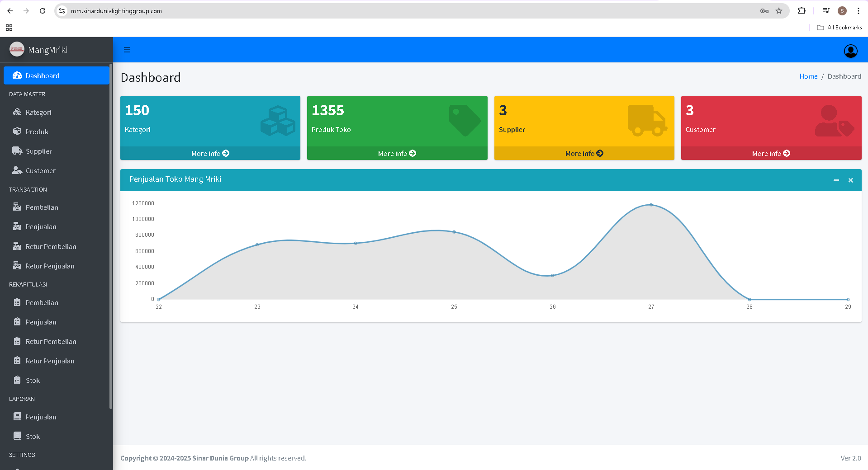Click the browser address bar URL
This screenshot has height=470, width=868.
(116, 11)
